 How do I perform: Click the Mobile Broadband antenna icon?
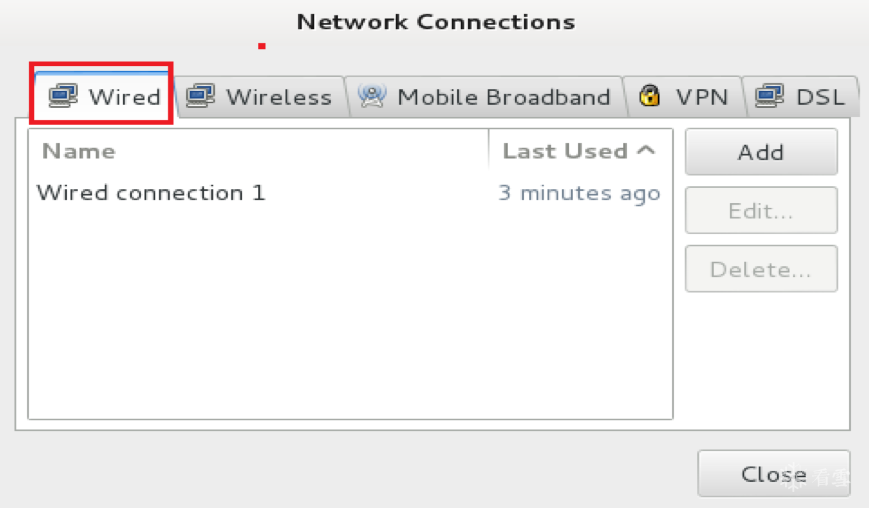pyautogui.click(x=372, y=96)
